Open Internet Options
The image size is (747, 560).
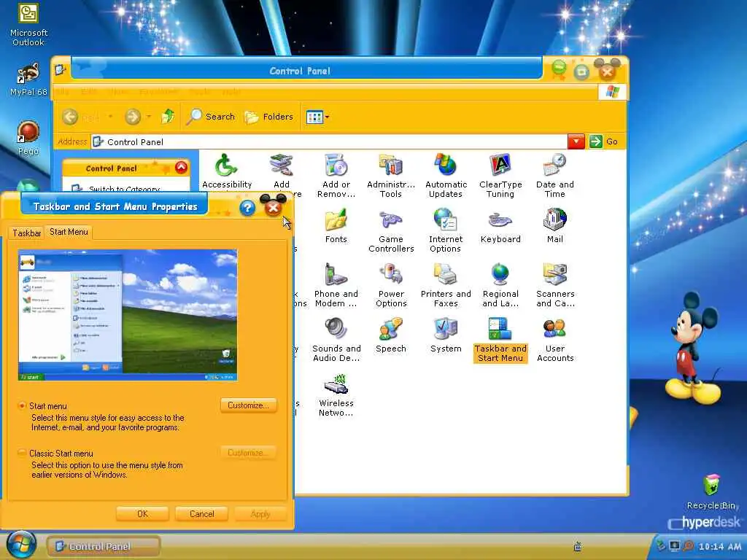pos(446,230)
